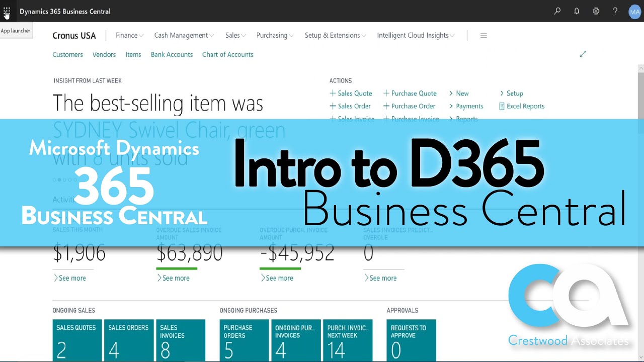This screenshot has width=644, height=362.
Task: Expand the Intelligent Cloud Insights menu
Action: [x=416, y=35]
